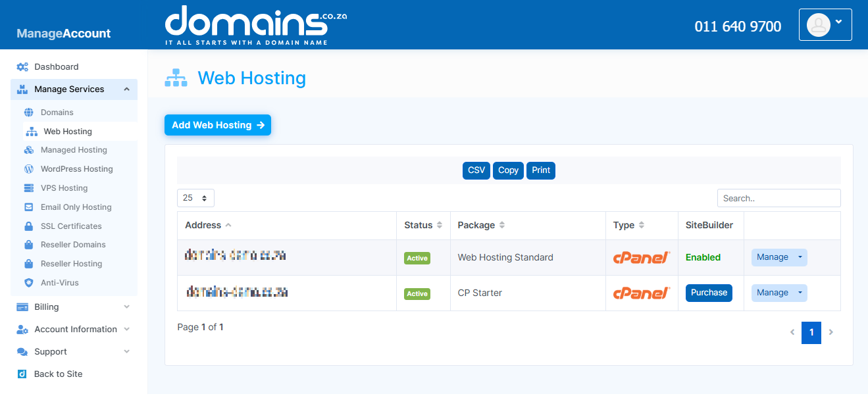Click the Email Only Hosting envelope icon

point(30,207)
